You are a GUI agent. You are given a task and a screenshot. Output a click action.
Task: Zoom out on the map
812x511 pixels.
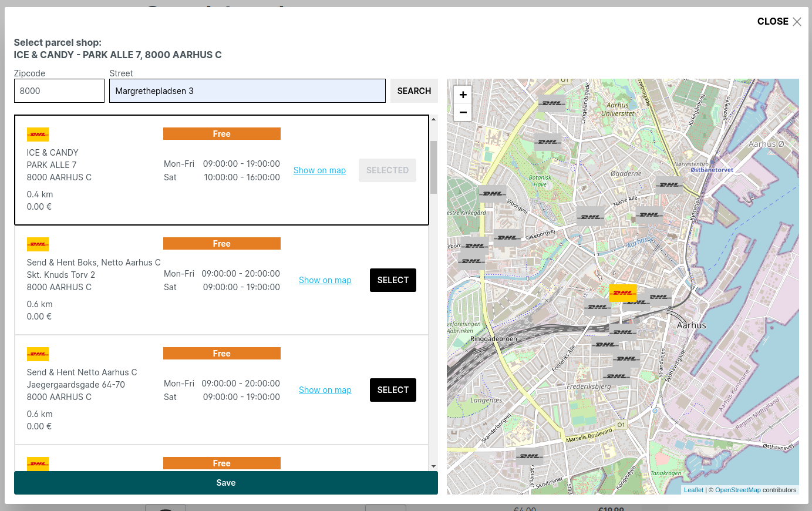463,112
